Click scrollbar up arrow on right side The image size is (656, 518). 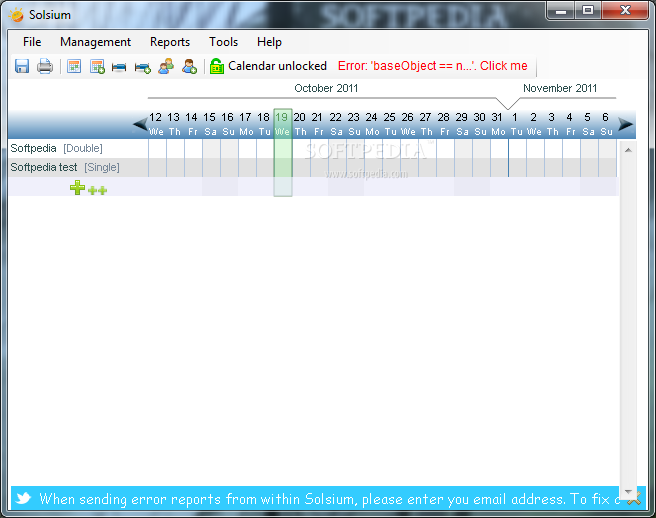(628, 150)
